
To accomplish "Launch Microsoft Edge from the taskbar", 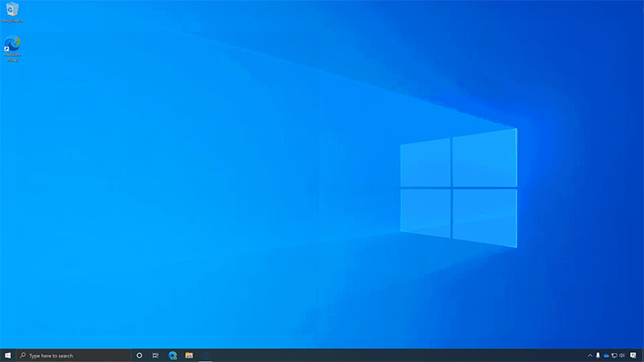I will (x=173, y=355).
